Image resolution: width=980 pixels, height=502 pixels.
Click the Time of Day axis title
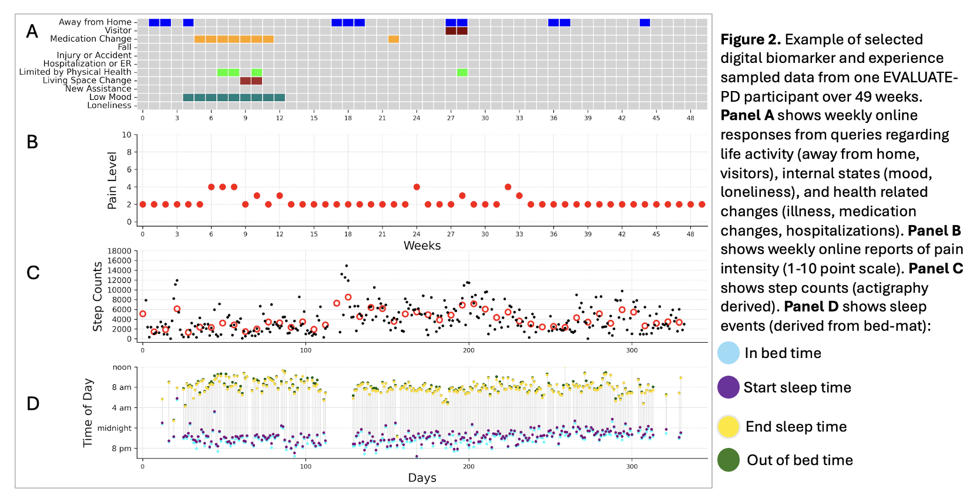click(88, 413)
